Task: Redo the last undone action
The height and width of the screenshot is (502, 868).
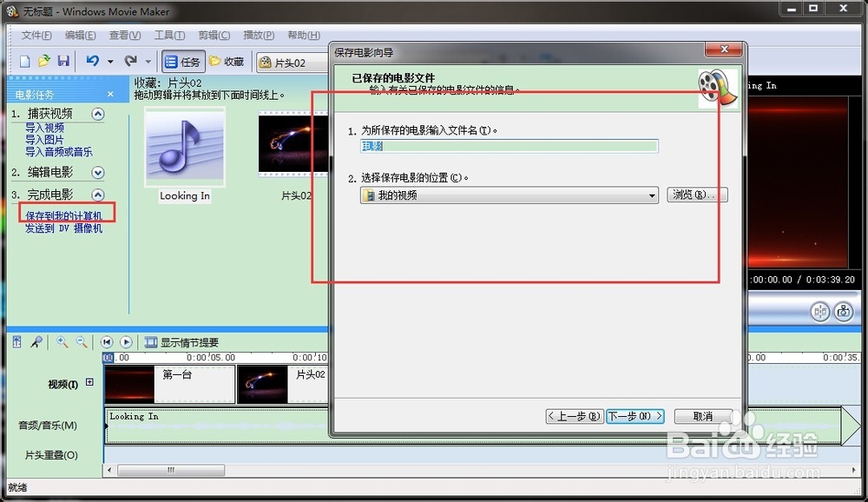Action: click(131, 61)
